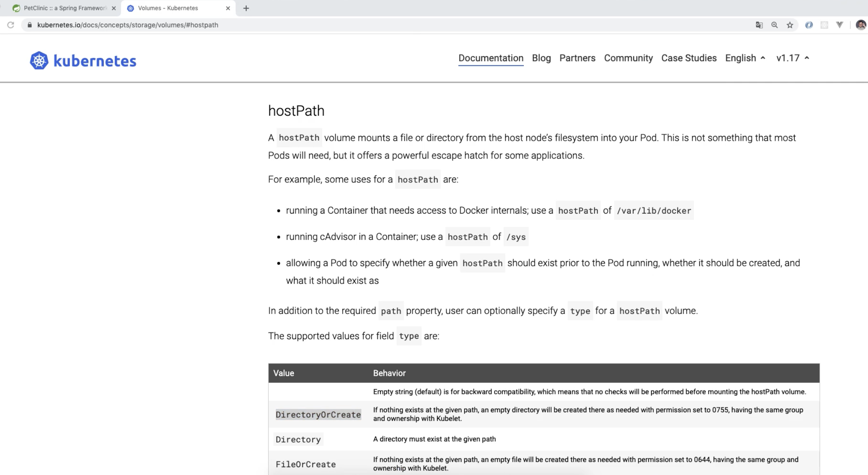868x475 pixels.
Task: Bookmark this page with the star icon
Action: pyautogui.click(x=790, y=25)
